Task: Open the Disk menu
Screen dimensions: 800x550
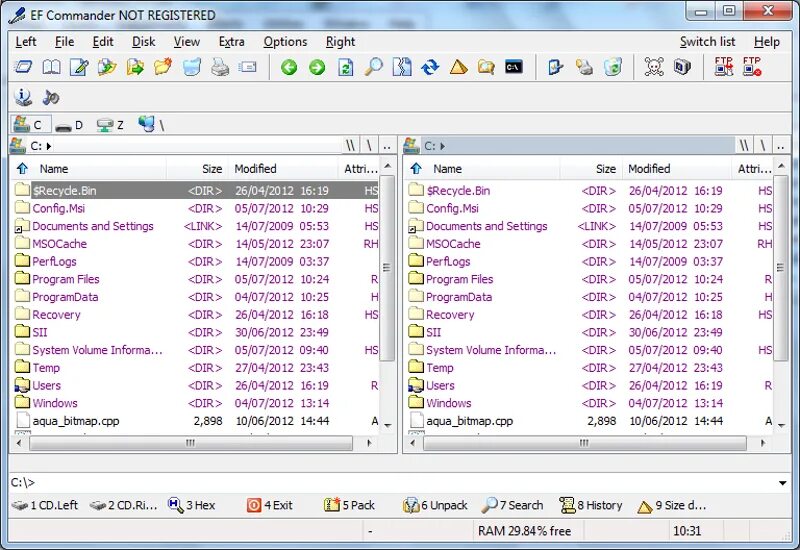Action: [x=143, y=41]
